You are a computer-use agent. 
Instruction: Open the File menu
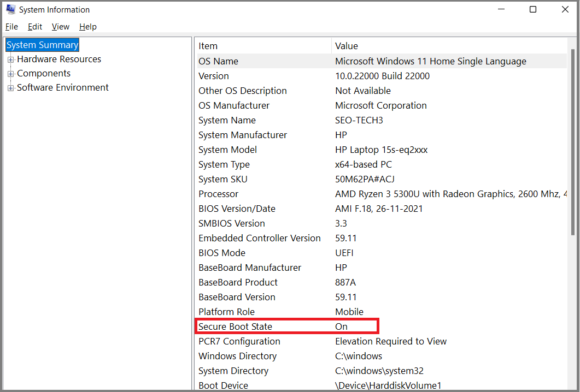pyautogui.click(x=11, y=27)
